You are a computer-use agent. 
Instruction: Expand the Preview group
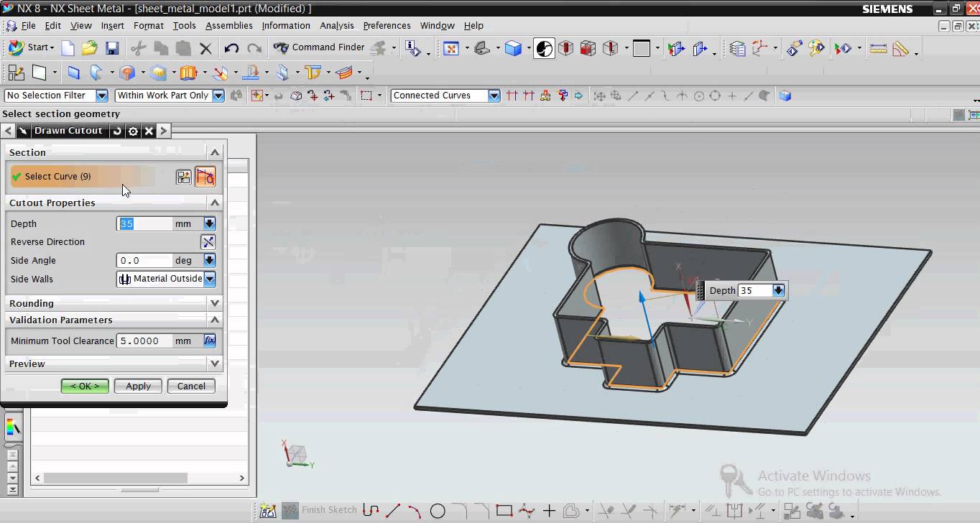(214, 364)
